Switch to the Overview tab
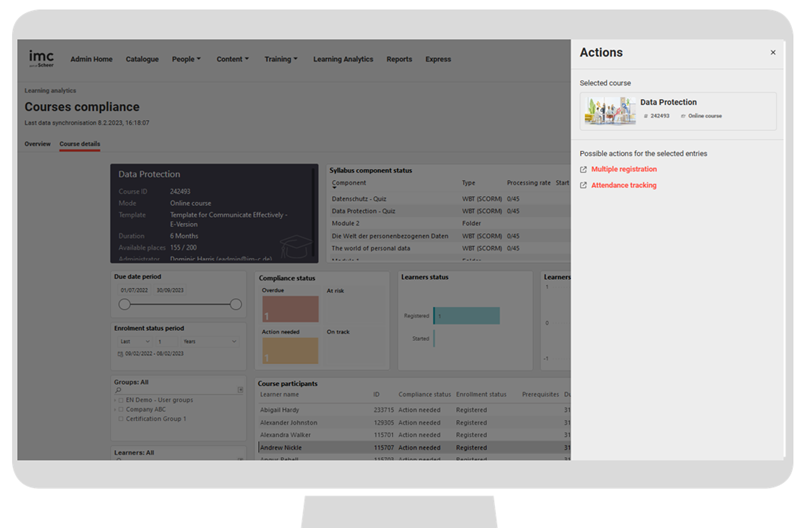Viewport: 804px width, 528px height. click(37, 144)
